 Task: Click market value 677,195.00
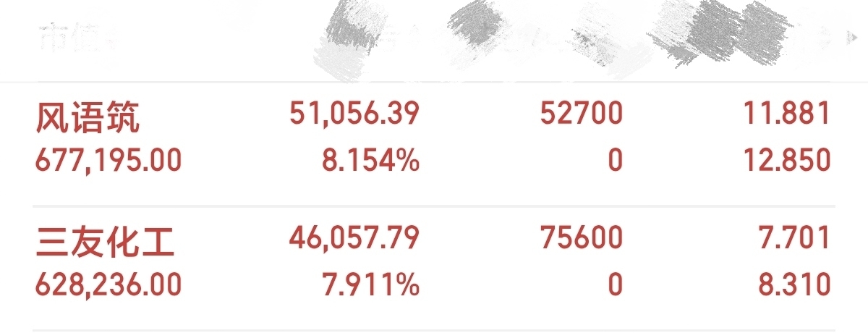[x=109, y=160]
